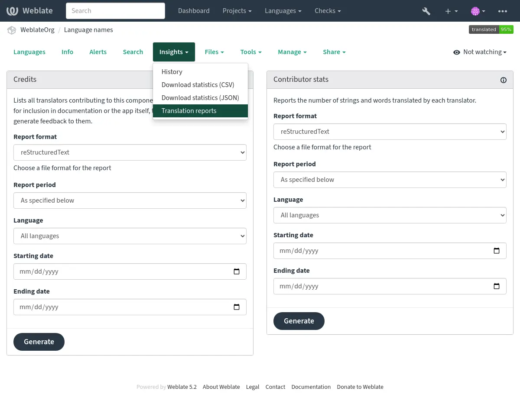This screenshot has width=520, height=420.
Task: Click the Weblate logo icon
Action: point(12,11)
